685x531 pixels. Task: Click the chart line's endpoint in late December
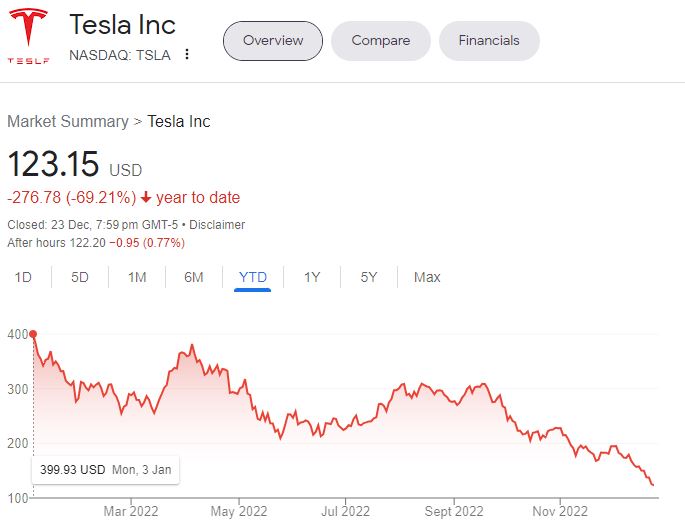click(652, 485)
